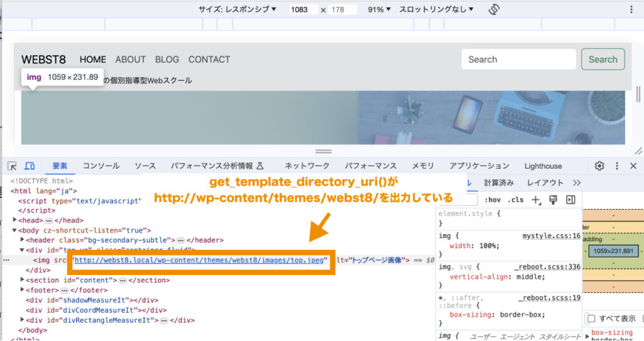Click the rotate screen icon
The height and width of the screenshot is (341, 644).
[494, 9]
